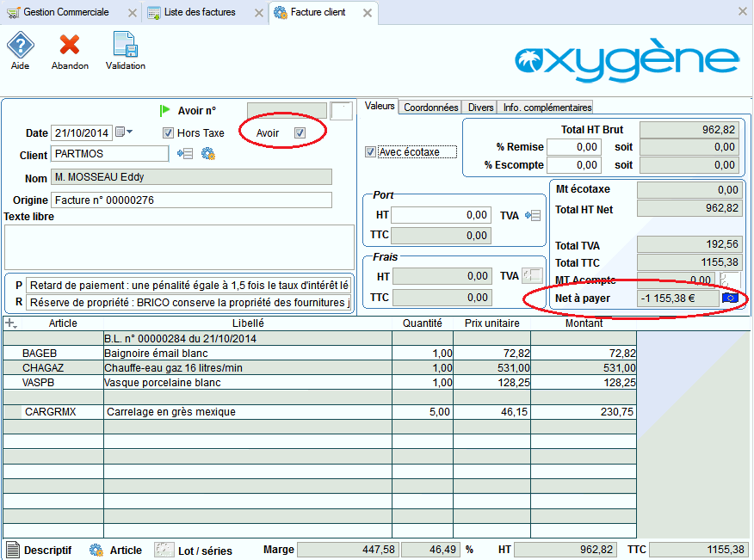754x560 pixels.
Task: Uncheck the Avoir checkbox
Action: (300, 132)
